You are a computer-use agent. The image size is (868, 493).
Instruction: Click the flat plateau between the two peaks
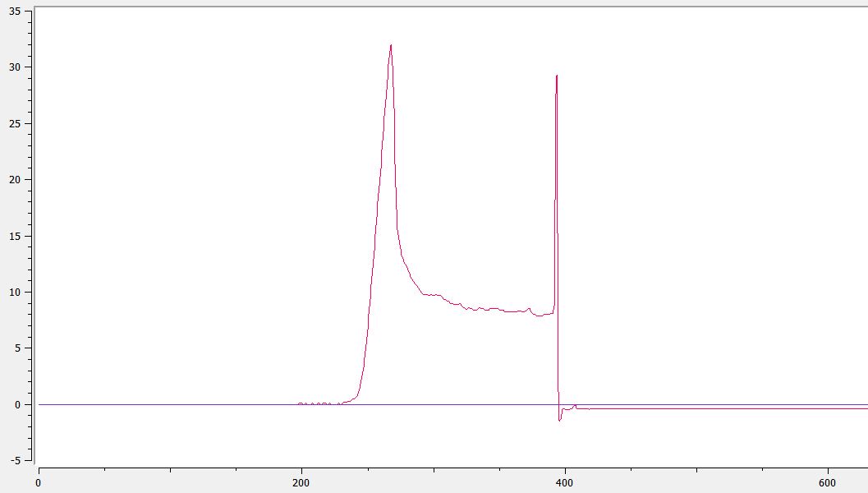485,310
